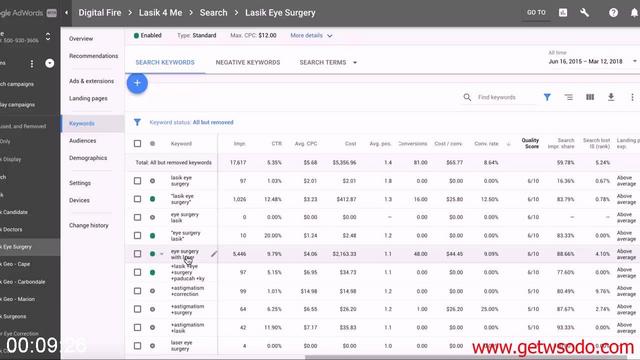The height and width of the screenshot is (360, 640).
Task: Click green status dot of '"eye surgery lasik"' row
Action: coord(152,236)
